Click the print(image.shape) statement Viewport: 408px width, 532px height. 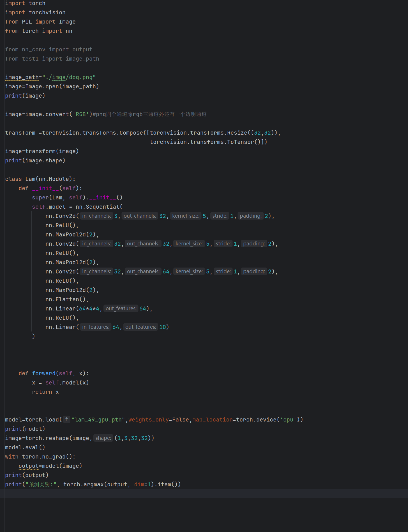35,160
